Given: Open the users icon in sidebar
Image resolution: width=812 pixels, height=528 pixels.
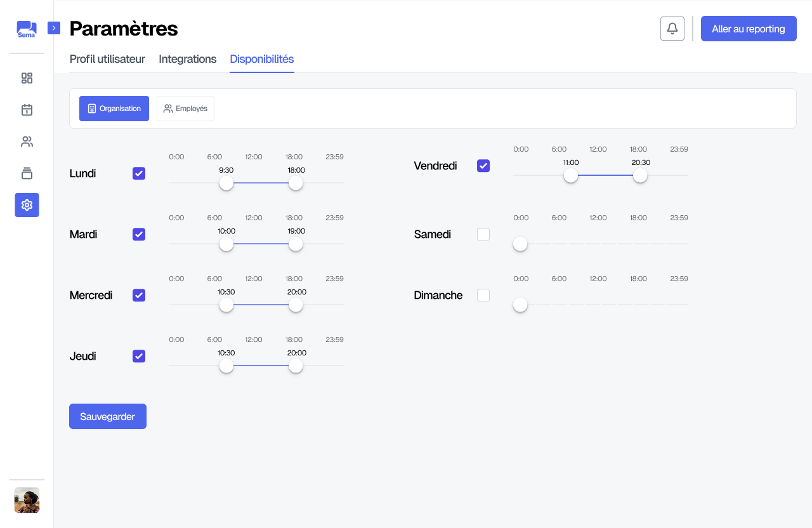Looking at the screenshot, I should [x=27, y=142].
